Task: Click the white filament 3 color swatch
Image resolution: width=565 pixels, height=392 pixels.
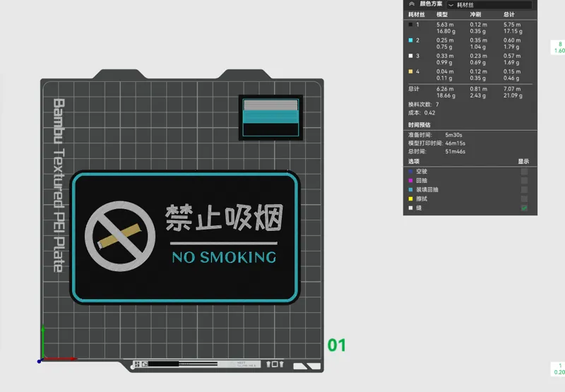Action: 410,56
